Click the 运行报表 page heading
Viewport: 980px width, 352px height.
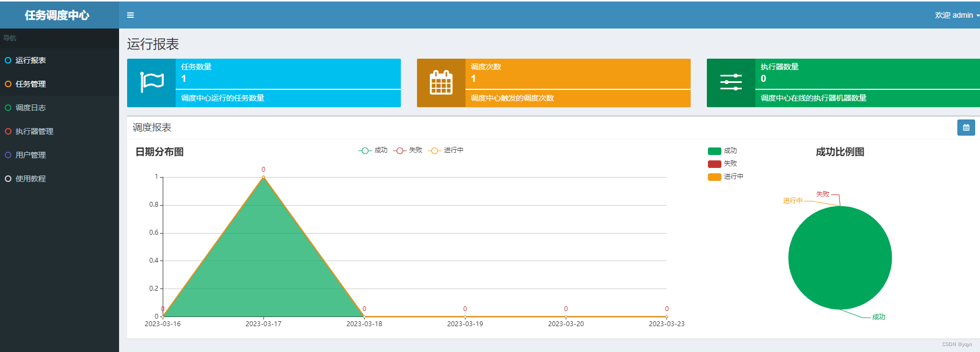(x=153, y=44)
